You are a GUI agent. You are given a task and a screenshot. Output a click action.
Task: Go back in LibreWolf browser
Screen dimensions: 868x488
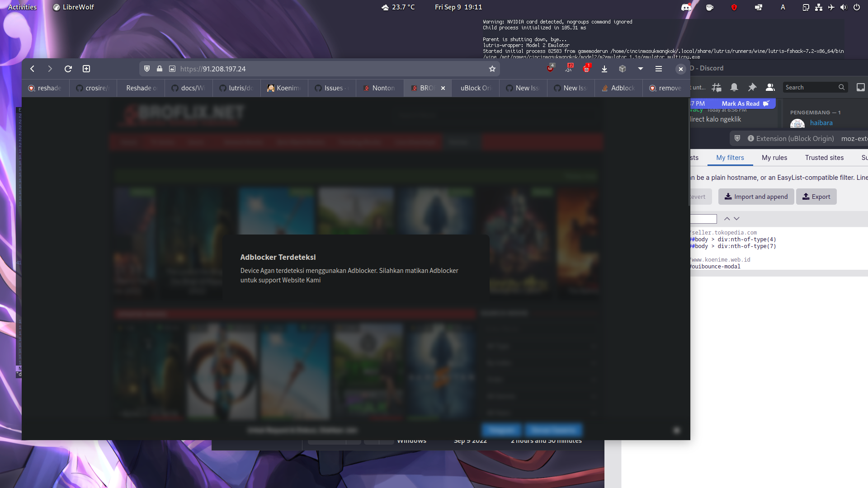[x=32, y=69]
